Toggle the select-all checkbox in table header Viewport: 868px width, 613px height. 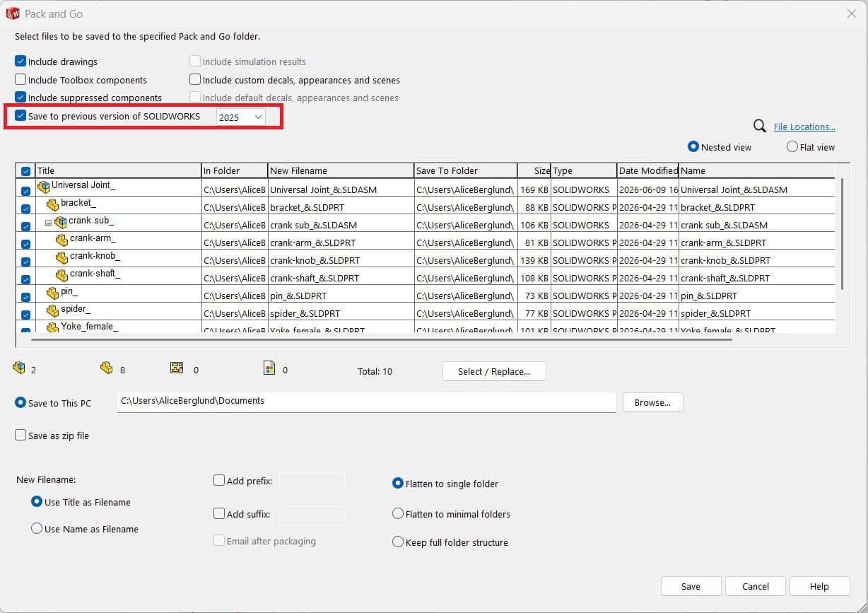pyautogui.click(x=25, y=171)
